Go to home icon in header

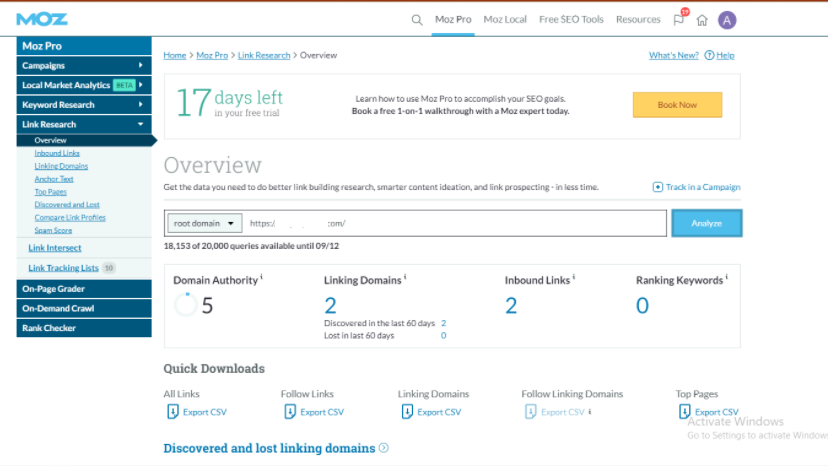(702, 20)
